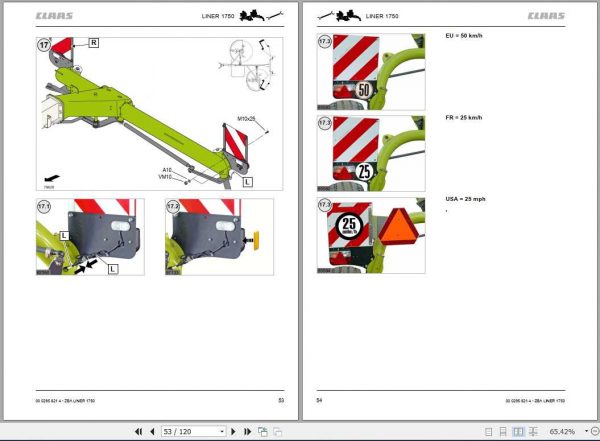
Task: Click the previous view icon
Action: tap(263, 431)
